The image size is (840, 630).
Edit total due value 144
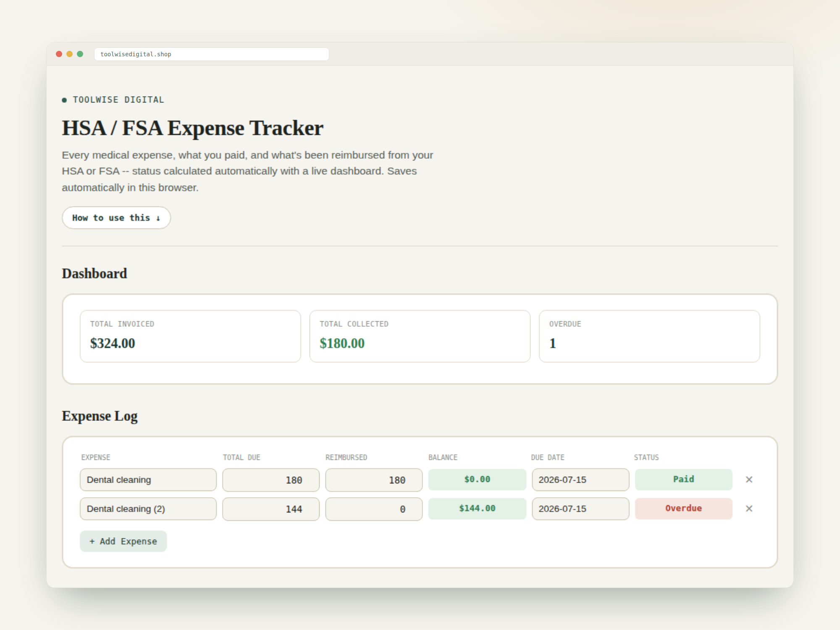[271, 509]
